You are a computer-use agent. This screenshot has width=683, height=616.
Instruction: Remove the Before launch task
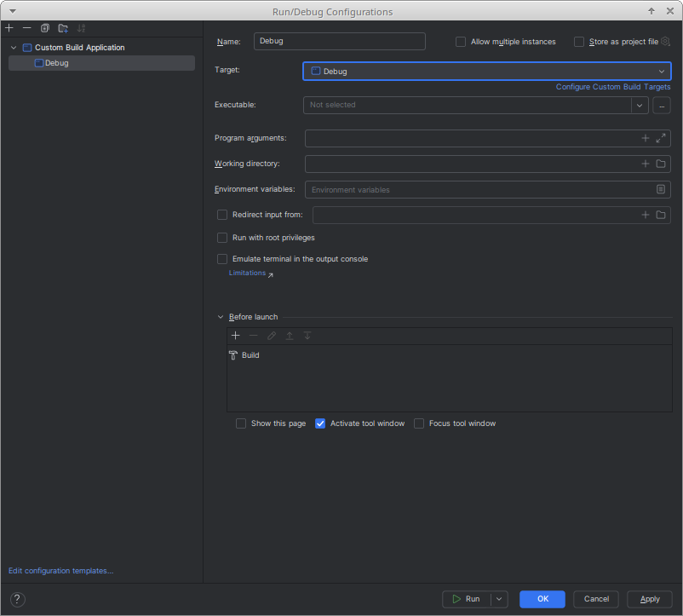254,336
